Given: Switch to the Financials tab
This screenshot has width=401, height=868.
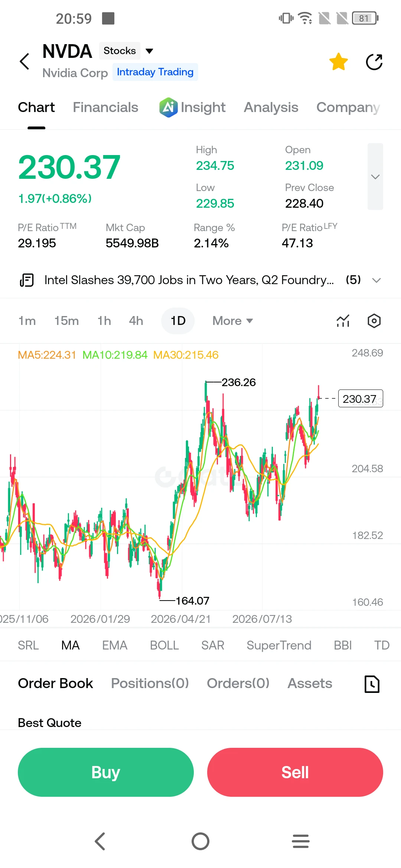Looking at the screenshot, I should tap(105, 108).
